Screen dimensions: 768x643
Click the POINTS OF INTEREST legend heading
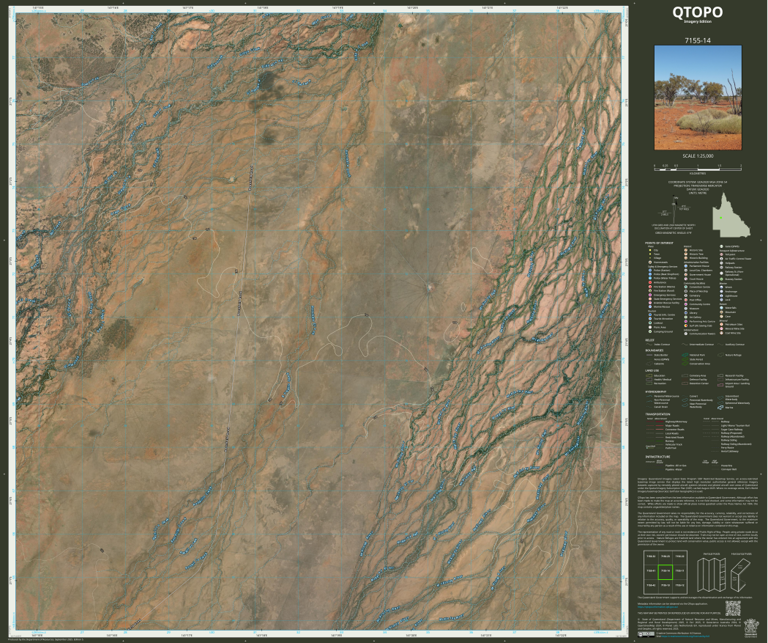coord(659,243)
